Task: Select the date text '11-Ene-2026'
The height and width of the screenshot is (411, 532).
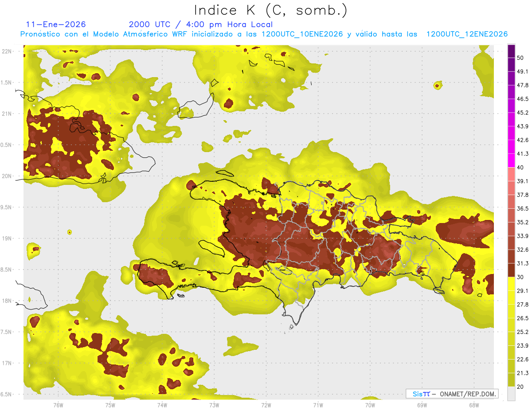Action: tap(56, 24)
